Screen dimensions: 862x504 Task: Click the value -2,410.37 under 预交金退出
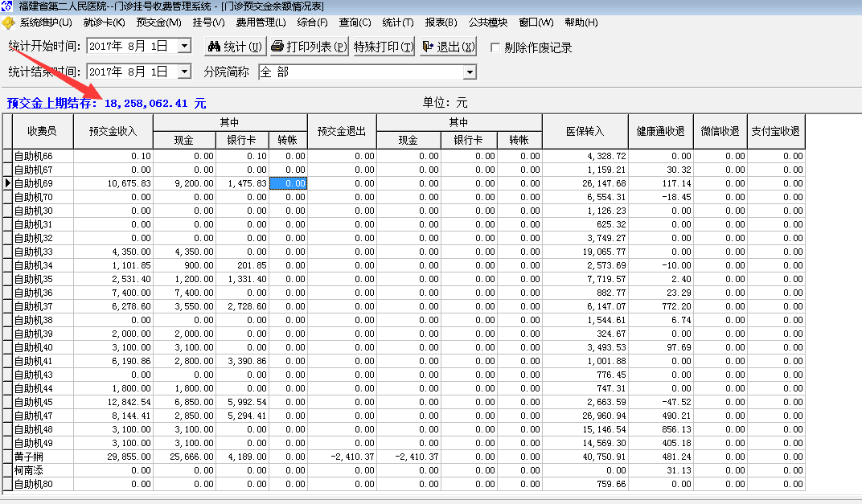[353, 457]
